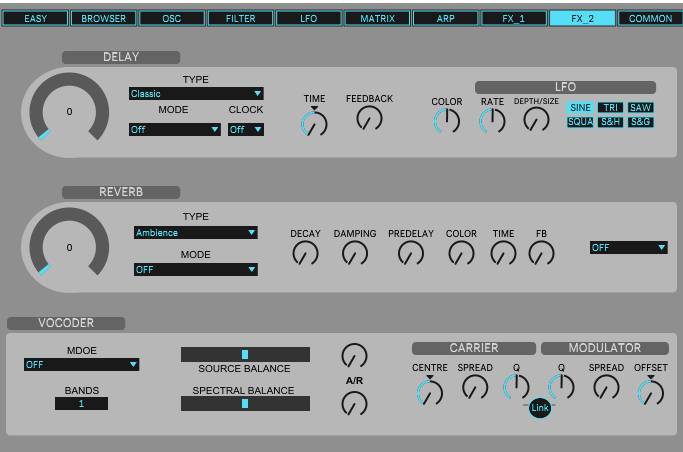The width and height of the screenshot is (683, 452).
Task: Click the Reverb TIME knob
Action: pos(504,254)
